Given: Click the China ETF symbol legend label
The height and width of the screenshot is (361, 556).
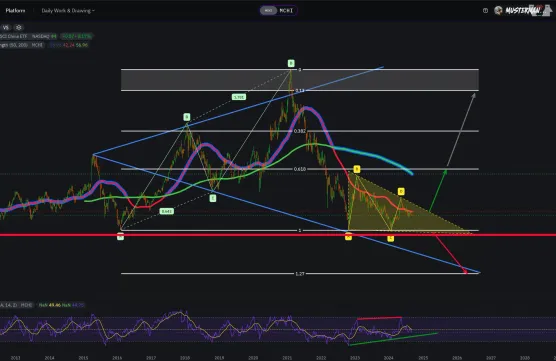Looking at the screenshot, I should click(x=14, y=36).
